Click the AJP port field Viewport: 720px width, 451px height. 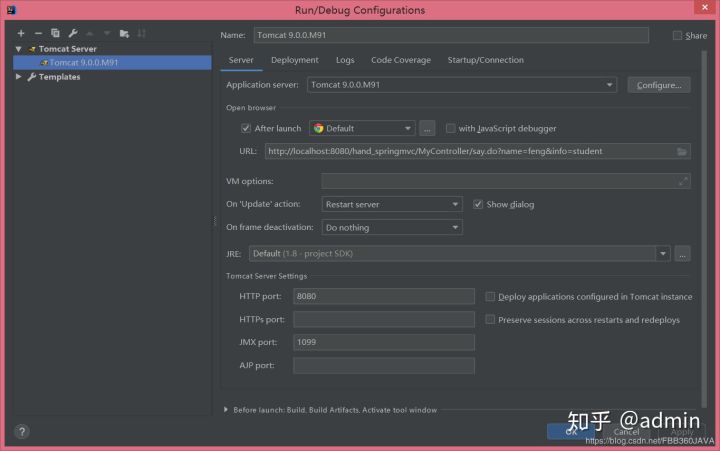pos(384,366)
